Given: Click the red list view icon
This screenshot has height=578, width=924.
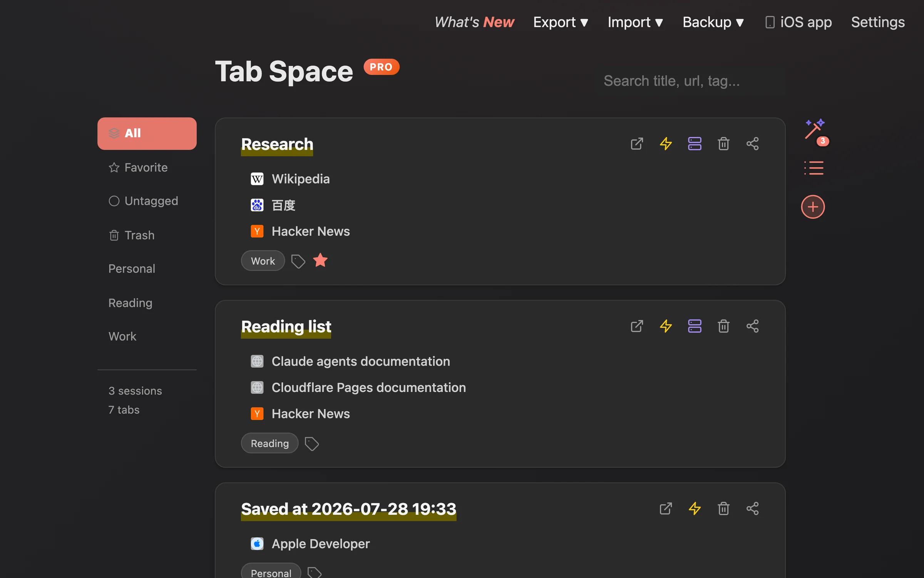Looking at the screenshot, I should (x=814, y=168).
